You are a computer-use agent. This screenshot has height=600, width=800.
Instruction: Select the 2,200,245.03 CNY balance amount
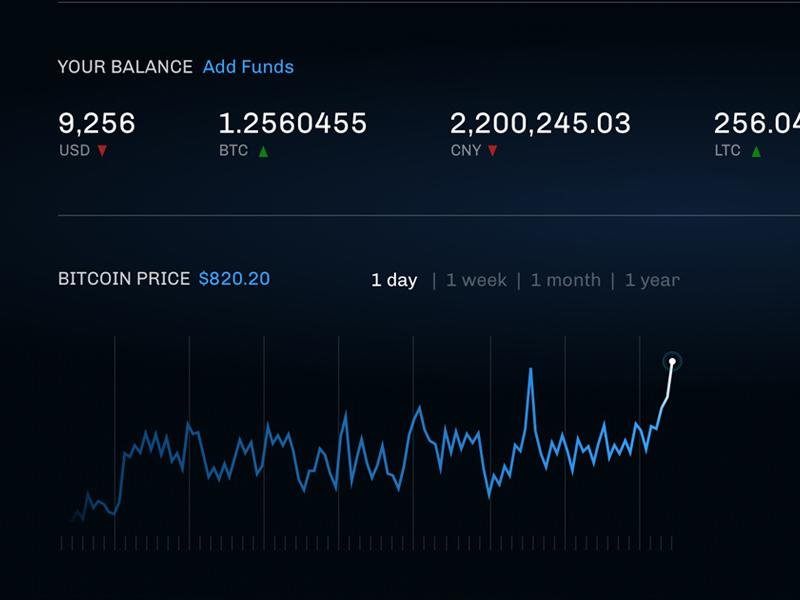click(540, 124)
